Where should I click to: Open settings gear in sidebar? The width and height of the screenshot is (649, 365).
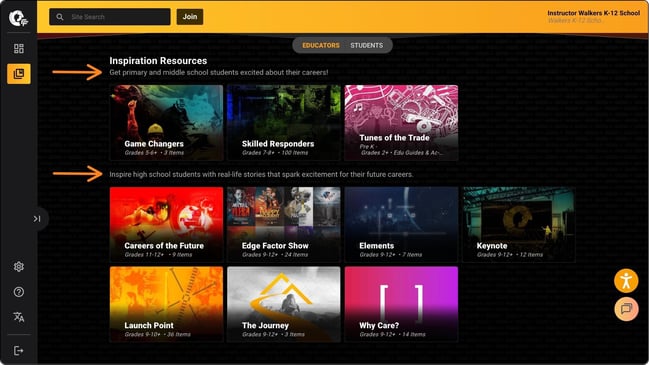click(x=19, y=267)
